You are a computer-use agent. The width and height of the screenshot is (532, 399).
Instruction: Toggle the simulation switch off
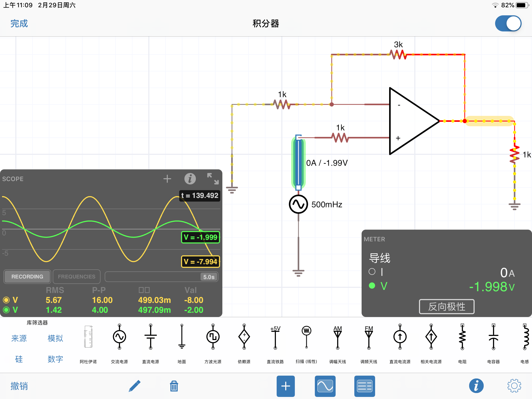[508, 23]
